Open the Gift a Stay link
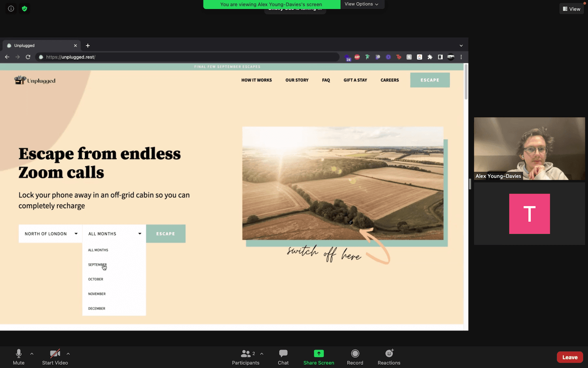This screenshot has width=588, height=368. point(355,80)
